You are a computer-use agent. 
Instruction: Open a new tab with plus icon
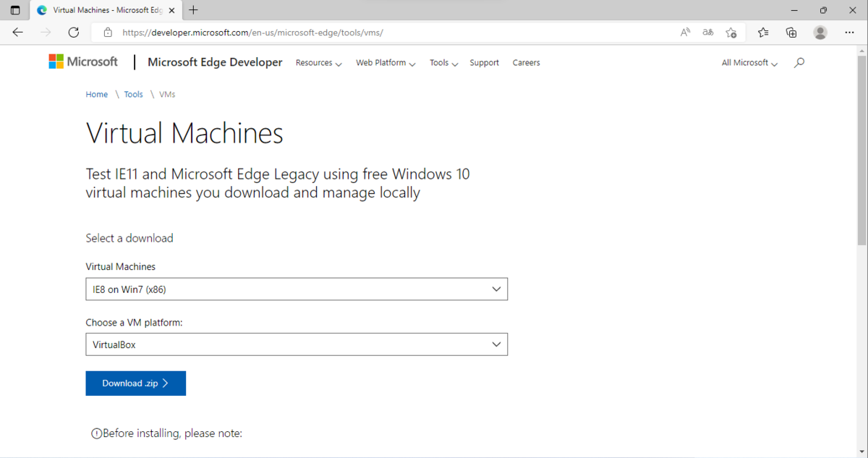pos(194,10)
